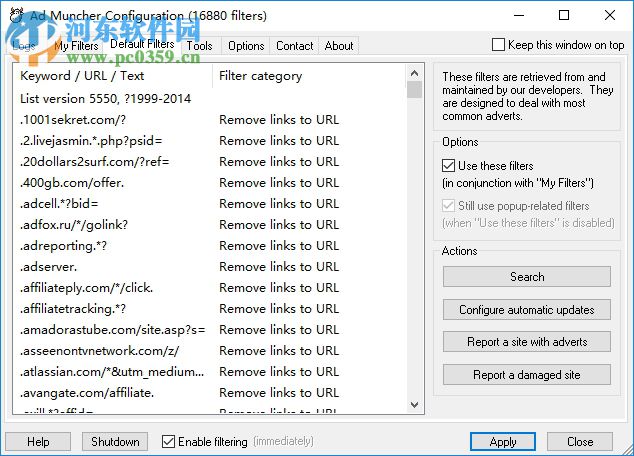Screen dimensions: 634x456
Task: Click the filter list scrollbar thumb
Action: (x=414, y=90)
